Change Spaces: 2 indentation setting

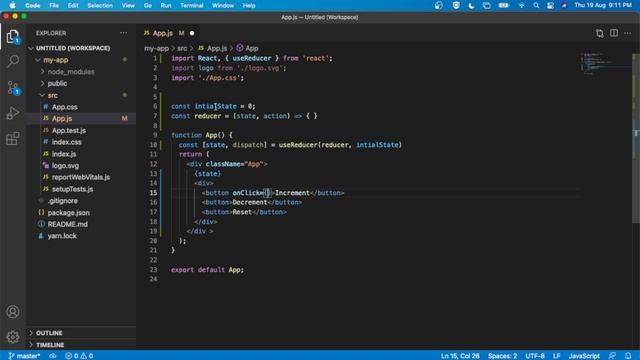coord(502,356)
